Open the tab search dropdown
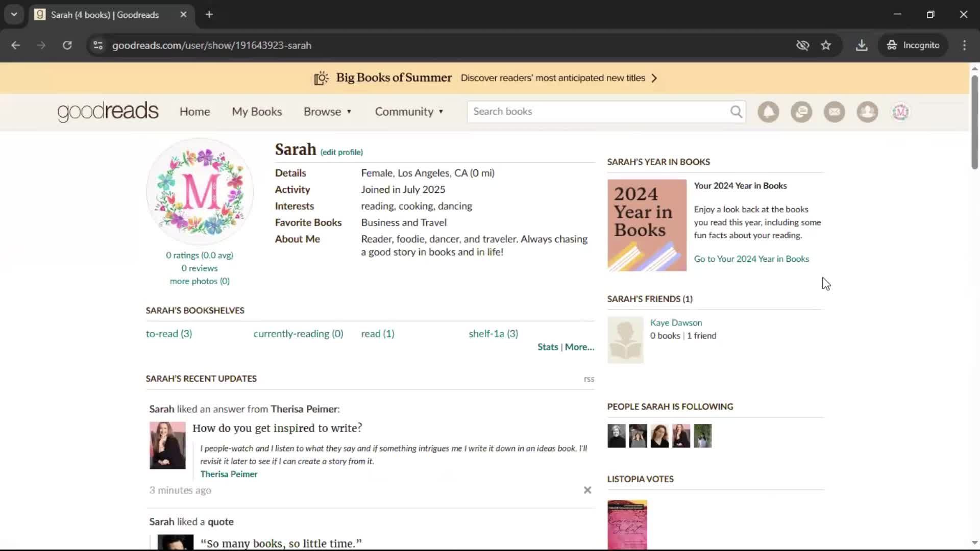980x551 pixels. [x=14, y=14]
